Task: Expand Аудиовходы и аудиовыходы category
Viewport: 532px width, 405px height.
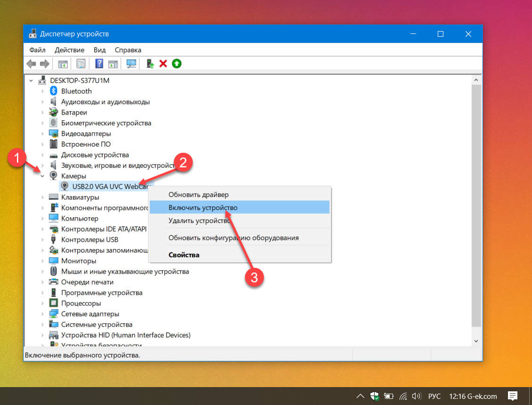Action: (x=42, y=102)
